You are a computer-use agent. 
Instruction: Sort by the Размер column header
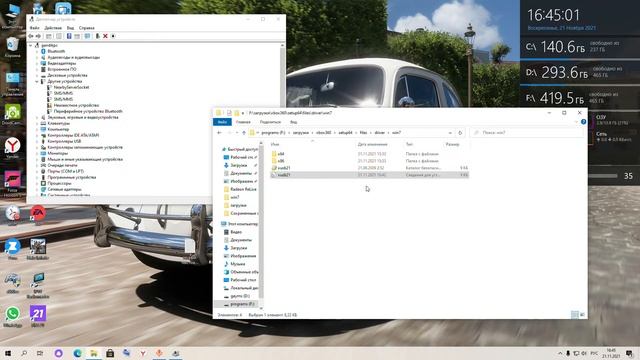point(452,144)
